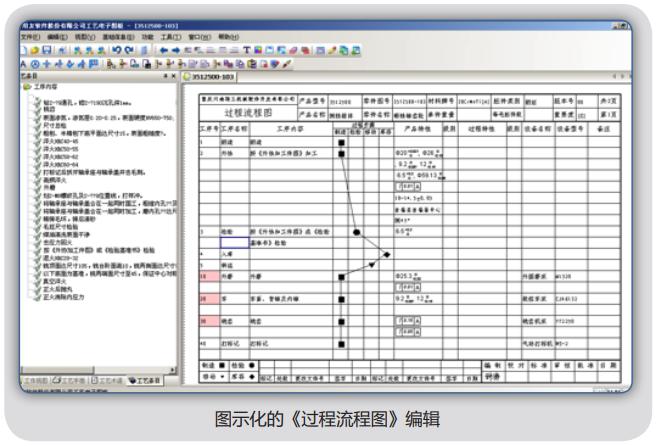Click the blue right arrow navigation icon
Screen dimensions: 656x446
click(176, 49)
